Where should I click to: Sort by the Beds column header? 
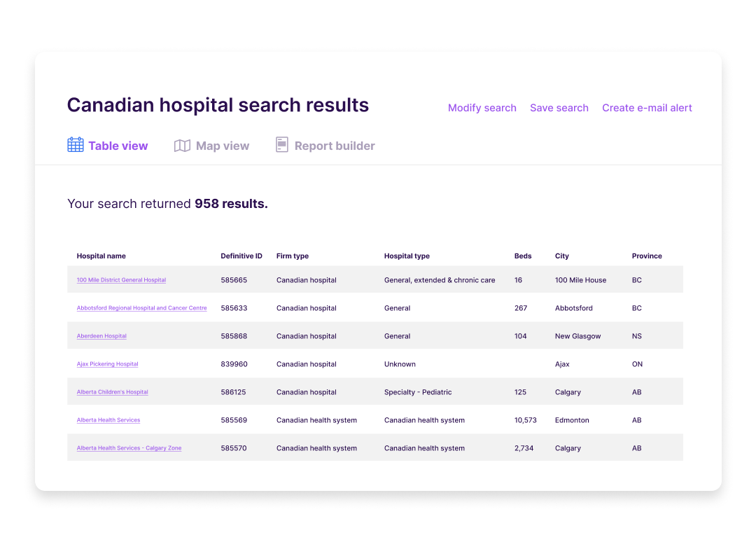pyautogui.click(x=523, y=256)
